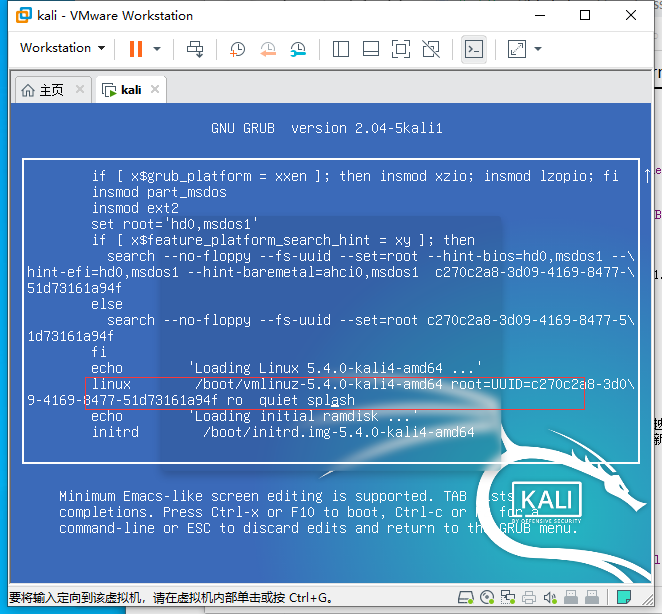Open the Workstation menu dropdown
The width and height of the screenshot is (662, 614).
tap(62, 48)
